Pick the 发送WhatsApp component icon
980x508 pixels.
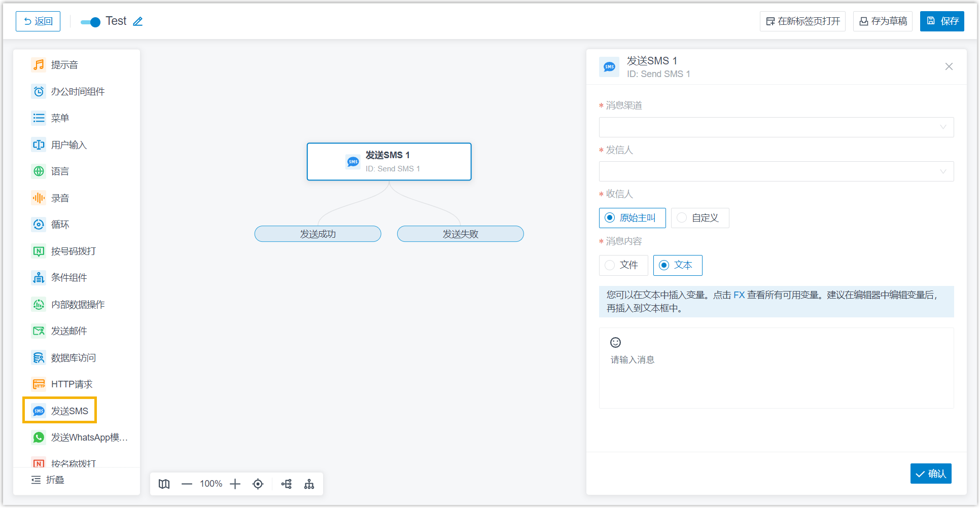click(39, 438)
